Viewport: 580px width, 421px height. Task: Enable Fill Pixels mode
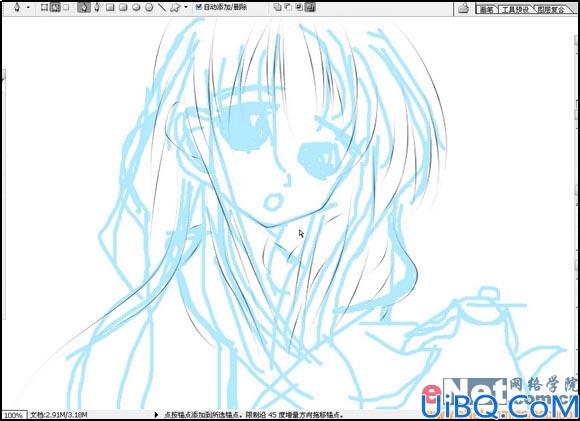pyautogui.click(x=66, y=7)
